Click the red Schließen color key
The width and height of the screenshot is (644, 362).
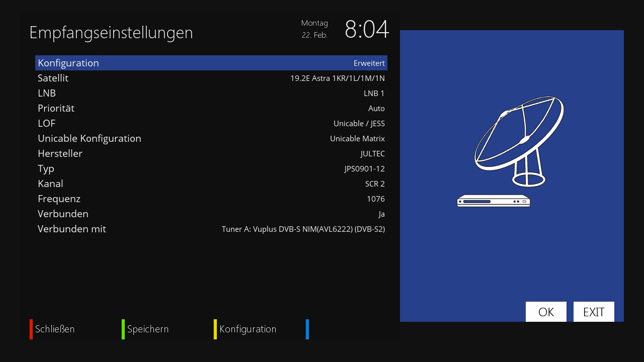click(x=52, y=329)
